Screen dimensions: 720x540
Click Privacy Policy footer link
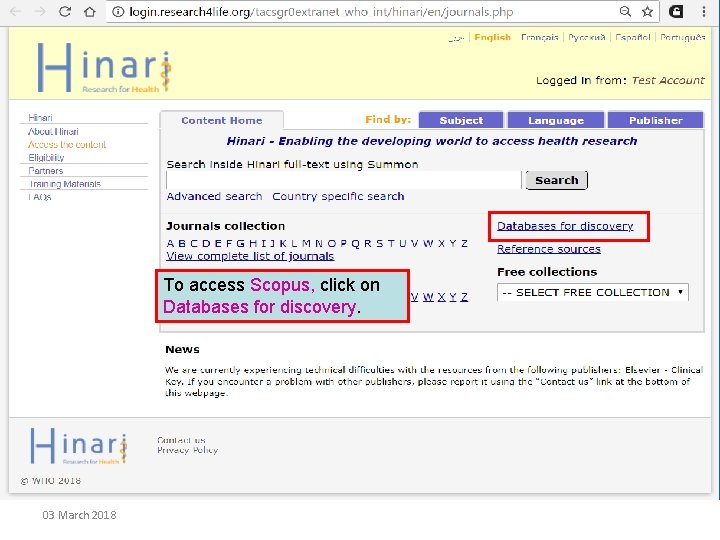tap(187, 450)
